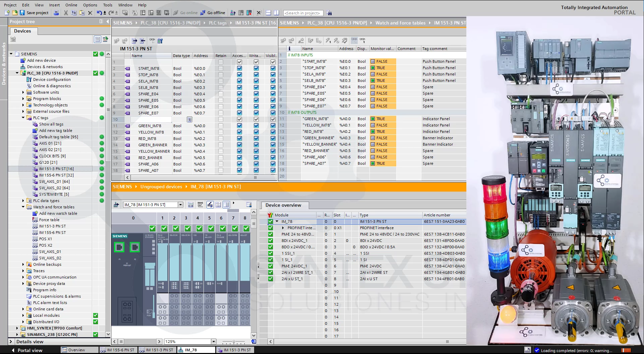Click the Show module labels NAME icon
This screenshot has width=644, height=354.
pyautogui.click(x=200, y=204)
